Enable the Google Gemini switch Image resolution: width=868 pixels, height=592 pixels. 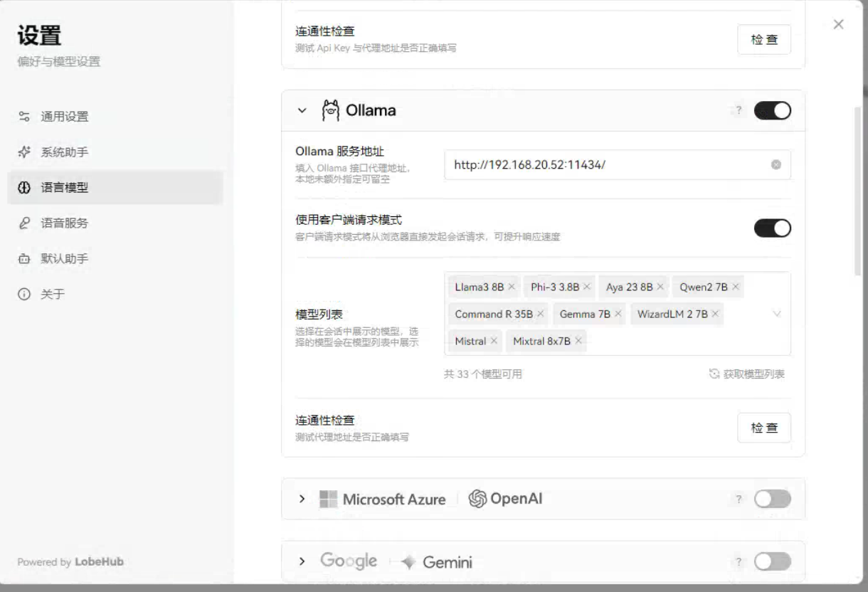pos(773,562)
